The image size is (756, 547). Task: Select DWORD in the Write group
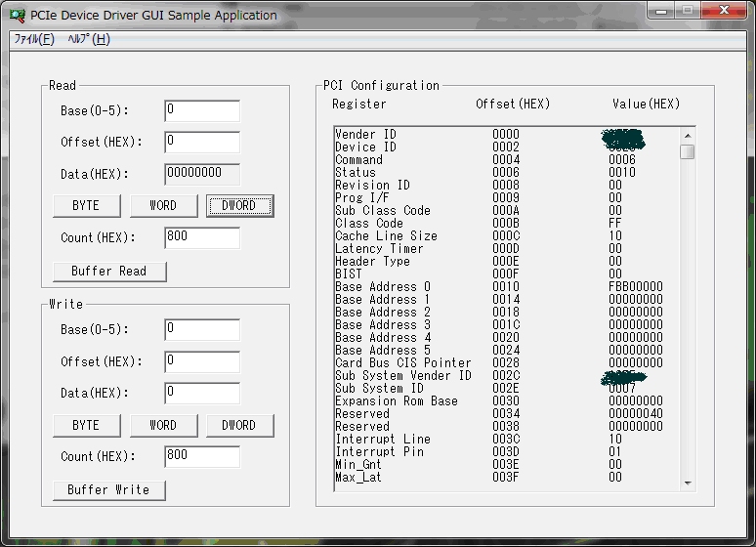[x=239, y=426]
